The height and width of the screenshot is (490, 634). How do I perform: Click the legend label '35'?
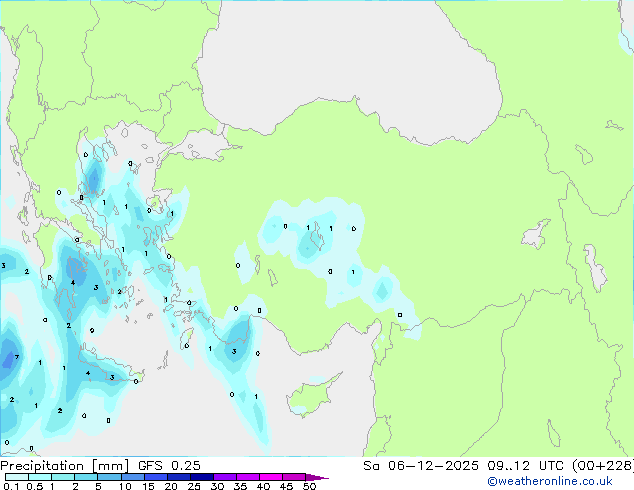point(240,486)
